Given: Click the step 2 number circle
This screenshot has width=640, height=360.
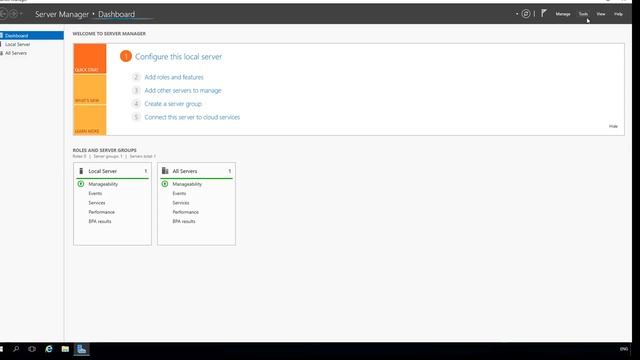Looking at the screenshot, I should coord(136,77).
